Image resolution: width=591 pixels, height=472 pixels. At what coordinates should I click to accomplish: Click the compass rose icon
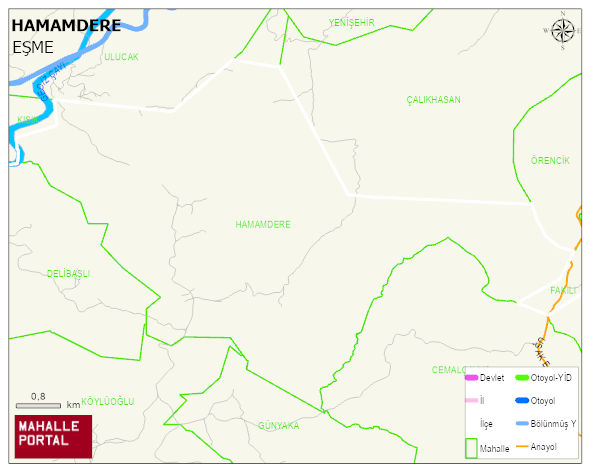point(563,31)
